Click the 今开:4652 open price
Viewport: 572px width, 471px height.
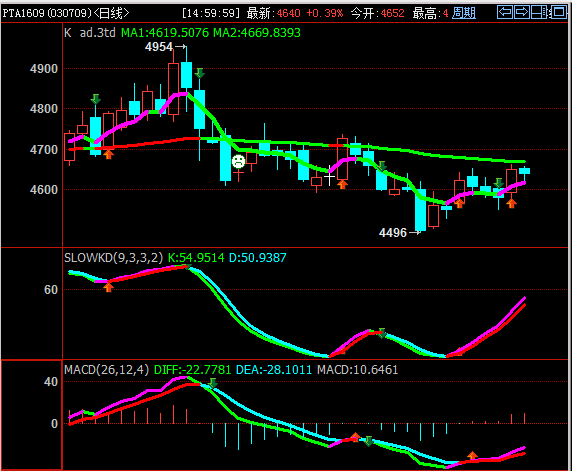[378, 13]
